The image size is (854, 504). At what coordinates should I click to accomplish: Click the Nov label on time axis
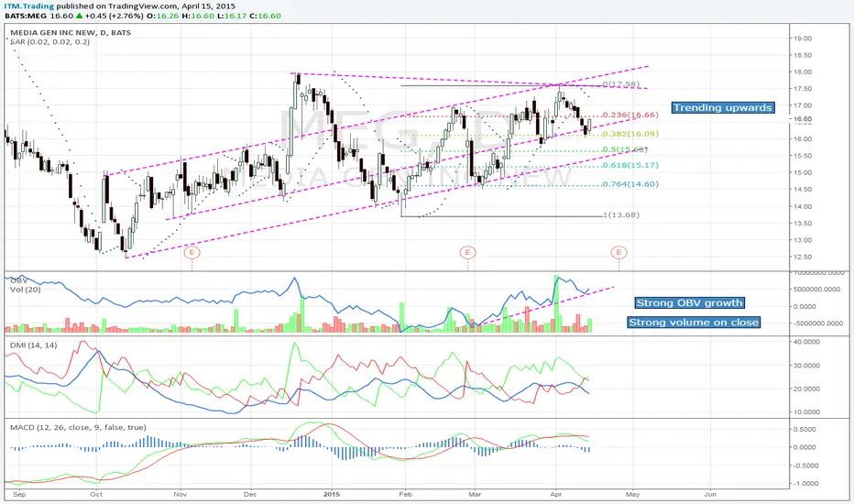(181, 495)
